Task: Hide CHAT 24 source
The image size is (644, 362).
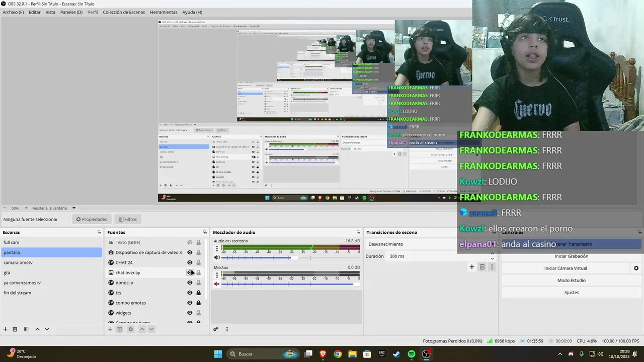Action: pos(190,262)
